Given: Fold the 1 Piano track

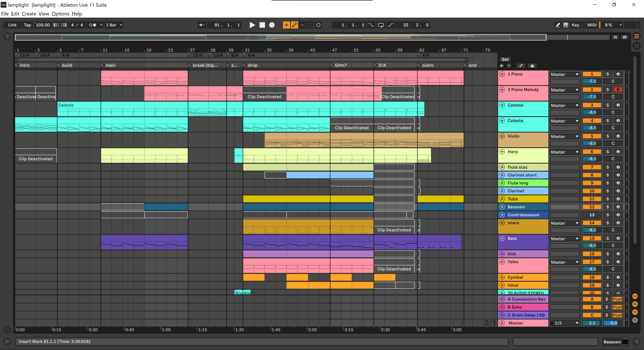Looking at the screenshot, I should (x=502, y=74).
